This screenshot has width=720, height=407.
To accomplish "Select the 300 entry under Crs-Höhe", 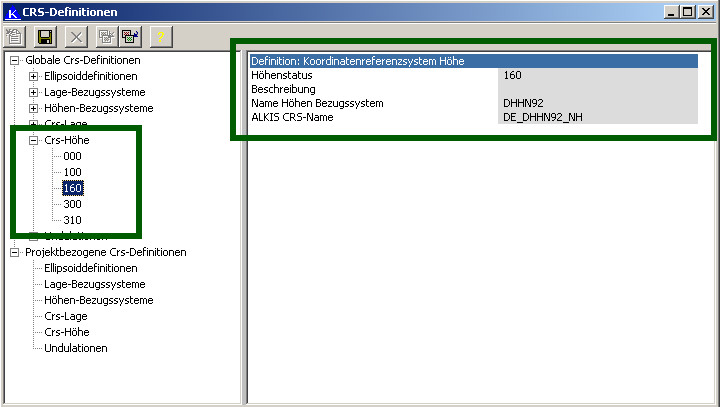I will (72, 204).
